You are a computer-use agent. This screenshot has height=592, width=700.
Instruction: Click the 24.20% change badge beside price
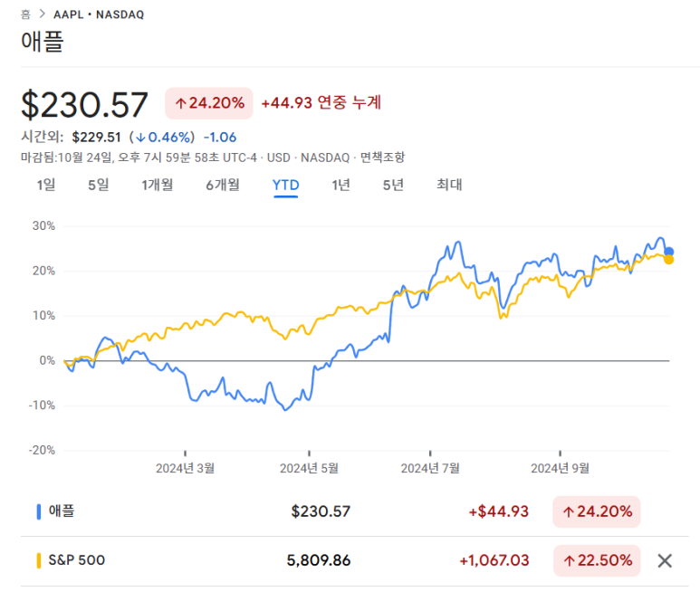point(209,103)
